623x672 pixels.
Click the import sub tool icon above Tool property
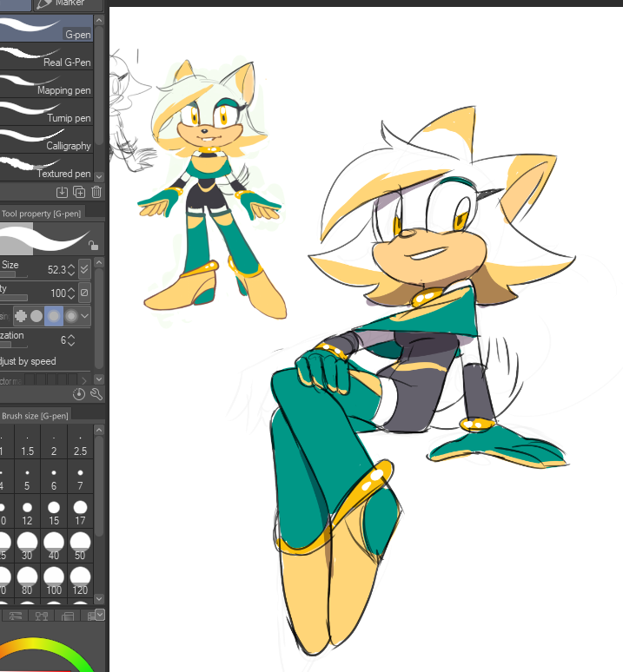pos(63,192)
